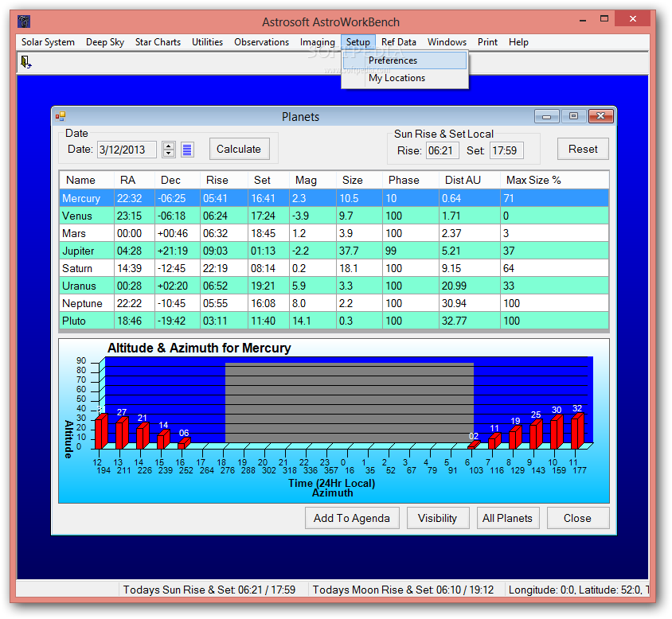Click the Calculate button

click(x=239, y=149)
